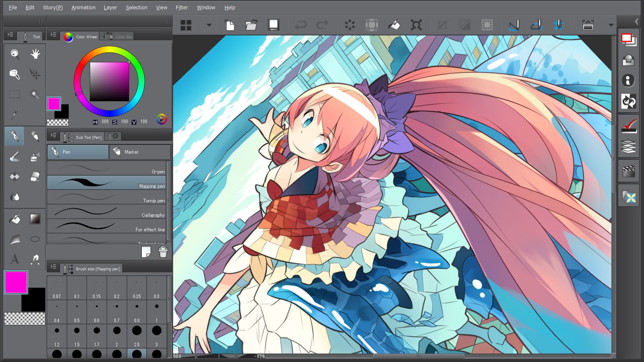Image resolution: width=644 pixels, height=362 pixels.
Task: Pick the Eyedropper tool
Action: (14, 114)
